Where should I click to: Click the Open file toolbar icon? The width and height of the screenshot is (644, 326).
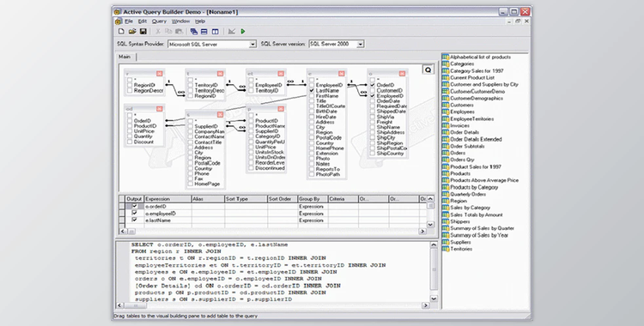click(x=132, y=31)
